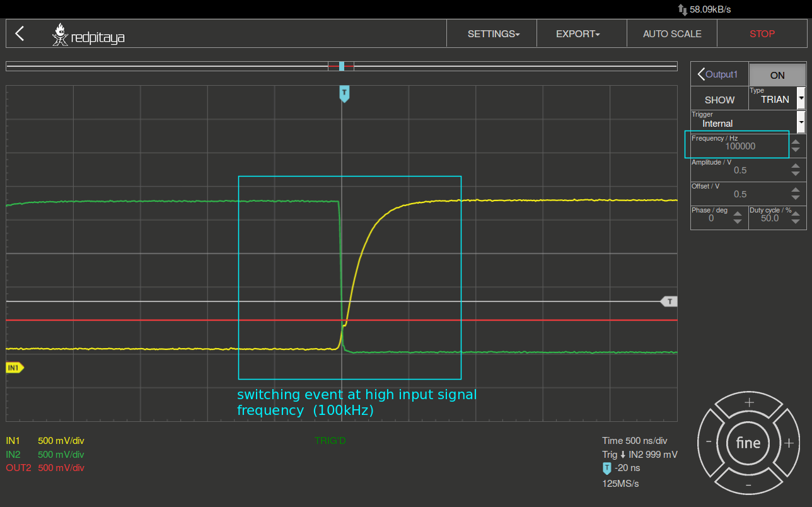Screen dimensions: 812x507
Task: Click the Time 500 ns/div readout
Action: click(634, 441)
